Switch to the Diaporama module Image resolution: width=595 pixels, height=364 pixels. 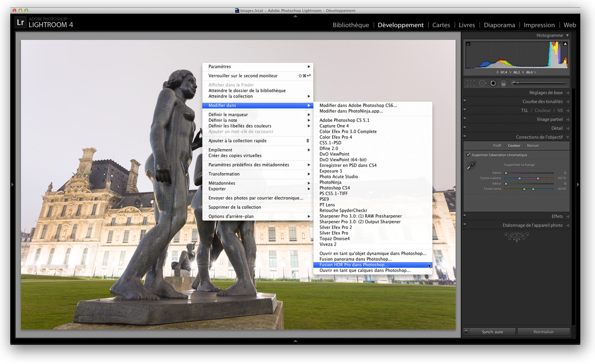point(499,25)
